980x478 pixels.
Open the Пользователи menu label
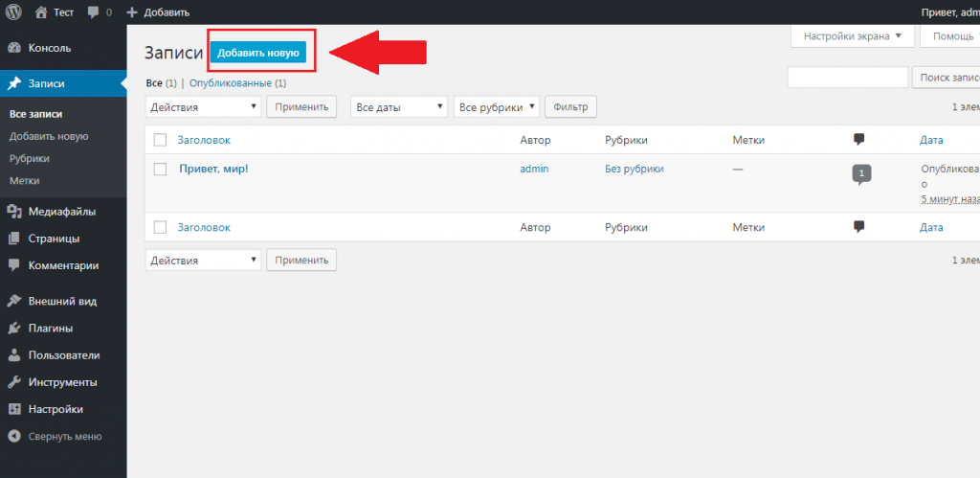pyautogui.click(x=64, y=354)
